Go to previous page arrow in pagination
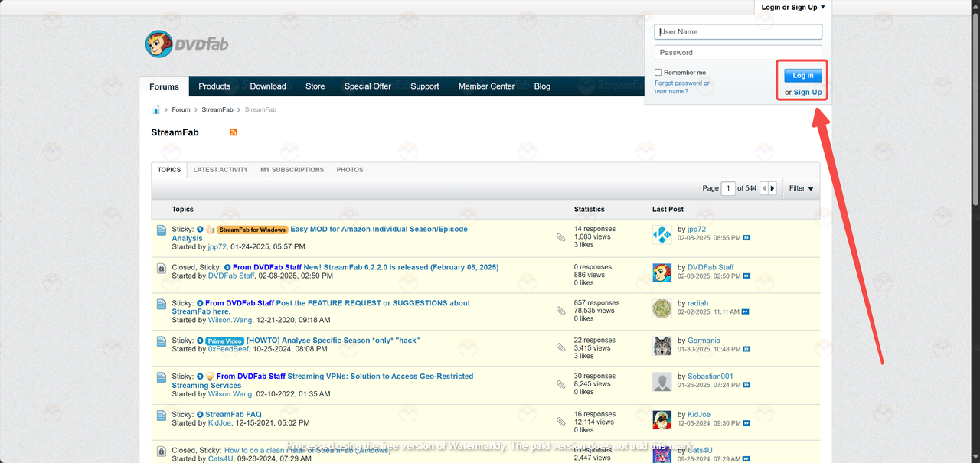 763,188
